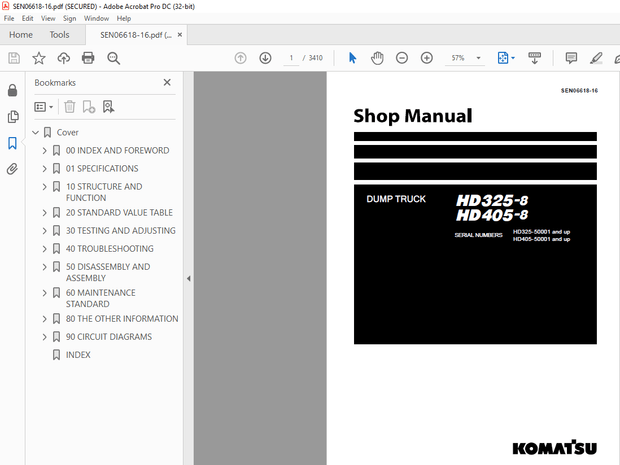Image resolution: width=620 pixels, height=465 pixels.
Task: Click the Zoom in plus icon
Action: pos(427,58)
